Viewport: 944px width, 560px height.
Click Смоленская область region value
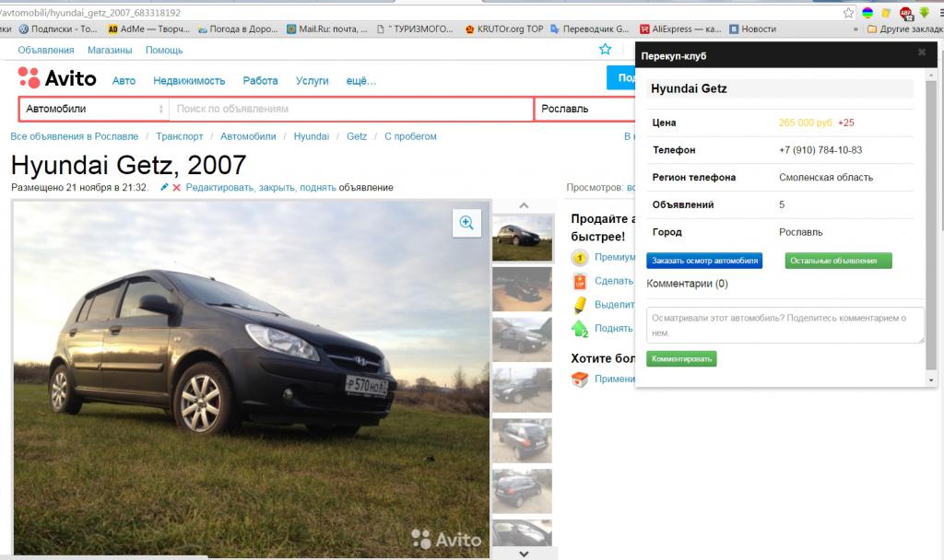[826, 178]
